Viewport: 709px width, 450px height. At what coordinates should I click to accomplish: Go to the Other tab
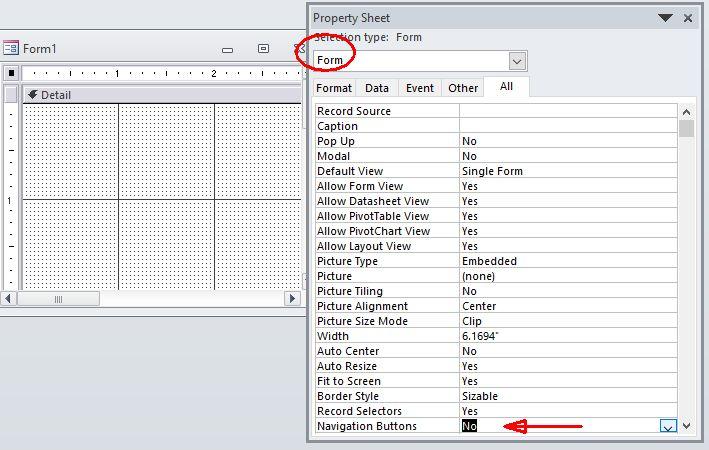(x=463, y=88)
